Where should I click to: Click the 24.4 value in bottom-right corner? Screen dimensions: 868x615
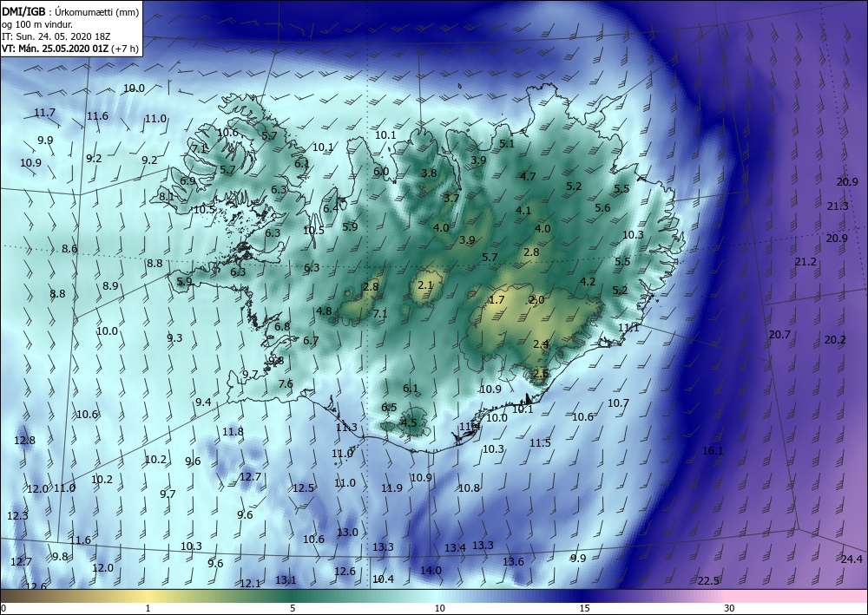pos(852,559)
